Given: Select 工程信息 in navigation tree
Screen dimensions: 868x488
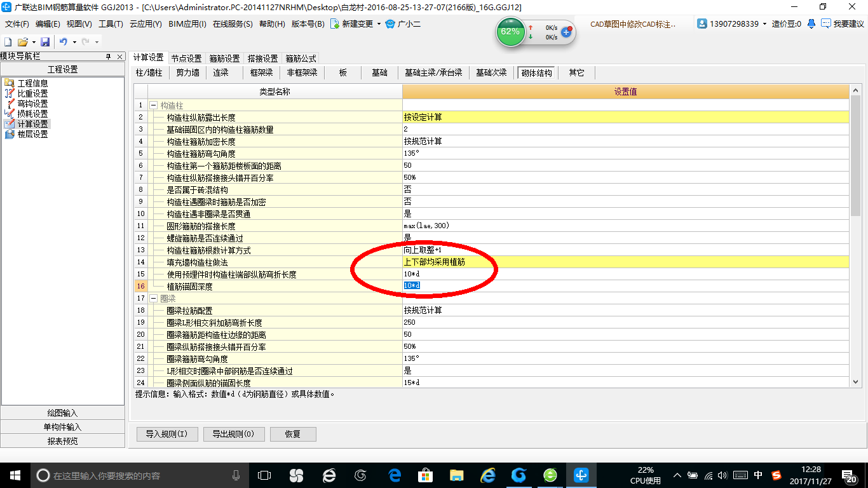Looking at the screenshot, I should pos(32,83).
